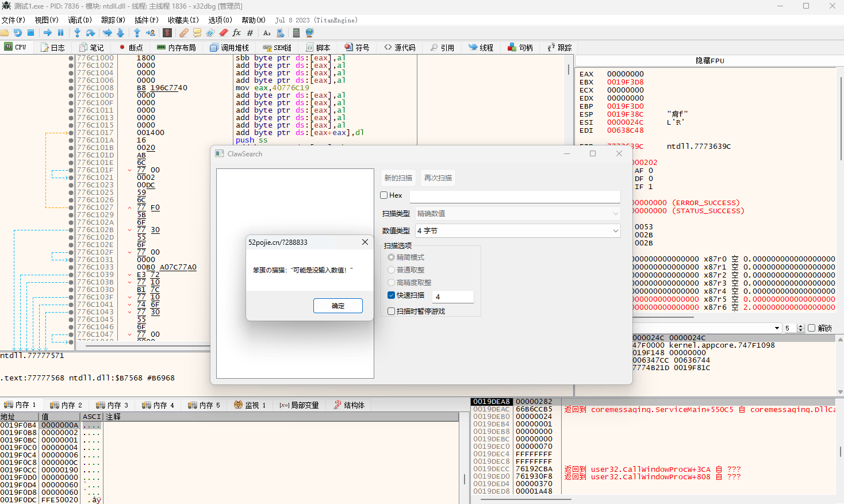Viewport: 844px width, 504px height.
Task: Open Patches with the bandage icon
Action: click(x=184, y=33)
